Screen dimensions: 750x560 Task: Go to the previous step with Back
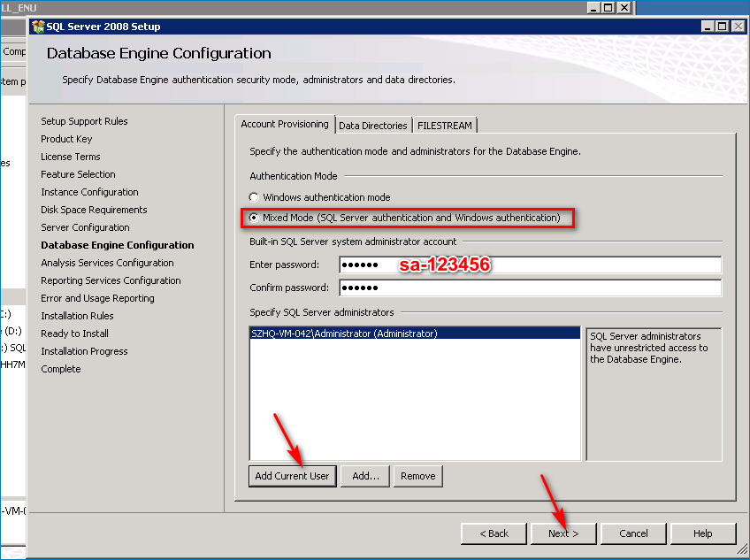coord(494,533)
